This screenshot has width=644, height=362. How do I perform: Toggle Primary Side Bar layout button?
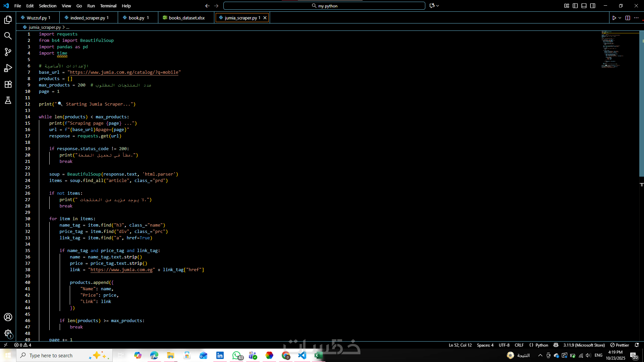(575, 6)
